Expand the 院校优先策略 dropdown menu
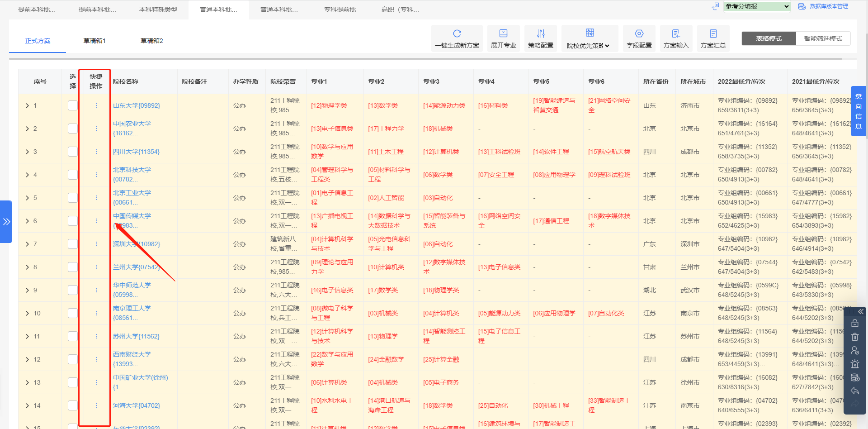The width and height of the screenshot is (868, 429). tap(589, 46)
